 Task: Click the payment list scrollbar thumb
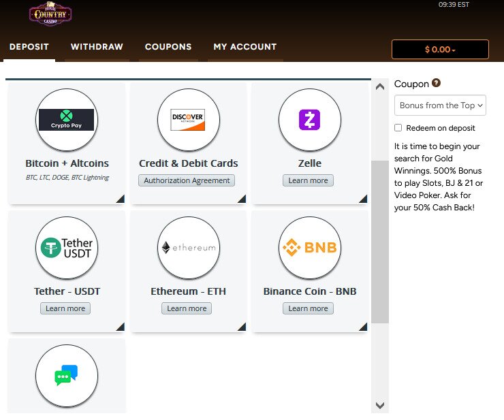pos(380,242)
